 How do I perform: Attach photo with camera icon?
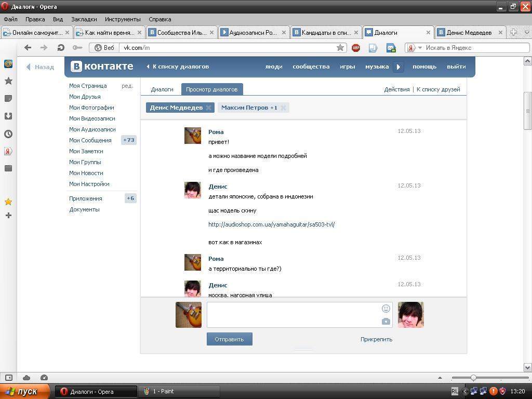tap(386, 321)
